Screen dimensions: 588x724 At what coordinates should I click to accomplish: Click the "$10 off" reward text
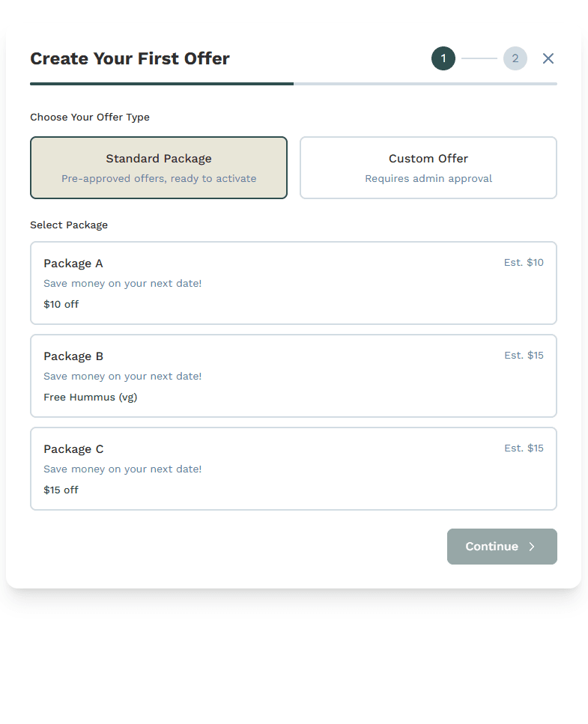point(61,304)
